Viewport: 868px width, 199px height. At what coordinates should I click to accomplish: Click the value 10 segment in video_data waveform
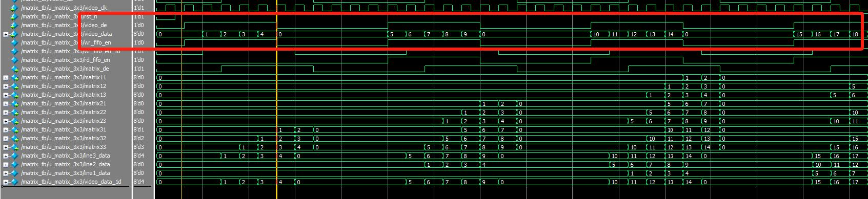click(x=599, y=34)
